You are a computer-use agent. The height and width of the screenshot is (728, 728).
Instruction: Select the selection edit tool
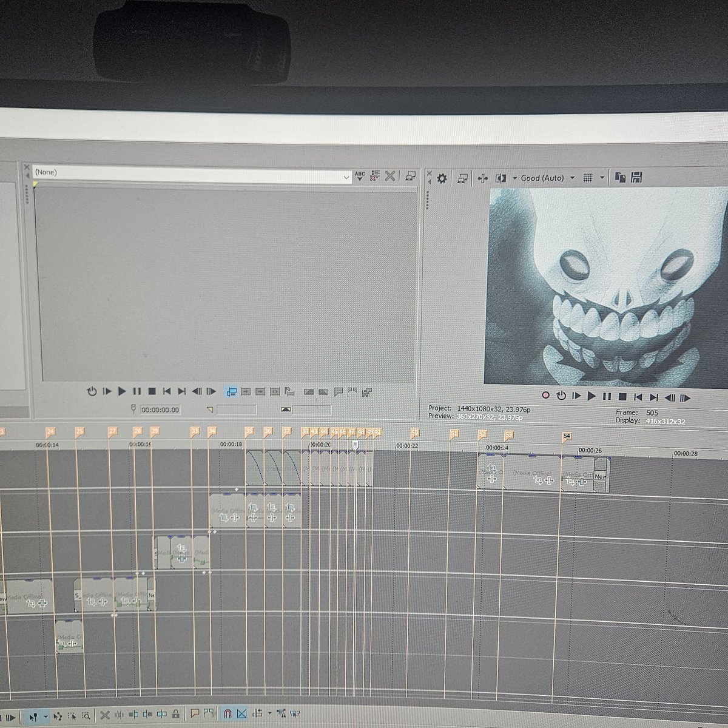[72, 716]
